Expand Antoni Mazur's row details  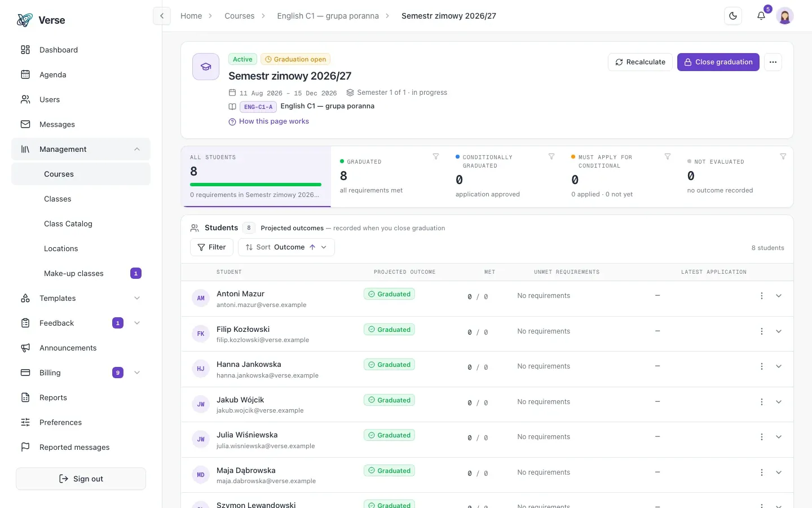point(779,296)
